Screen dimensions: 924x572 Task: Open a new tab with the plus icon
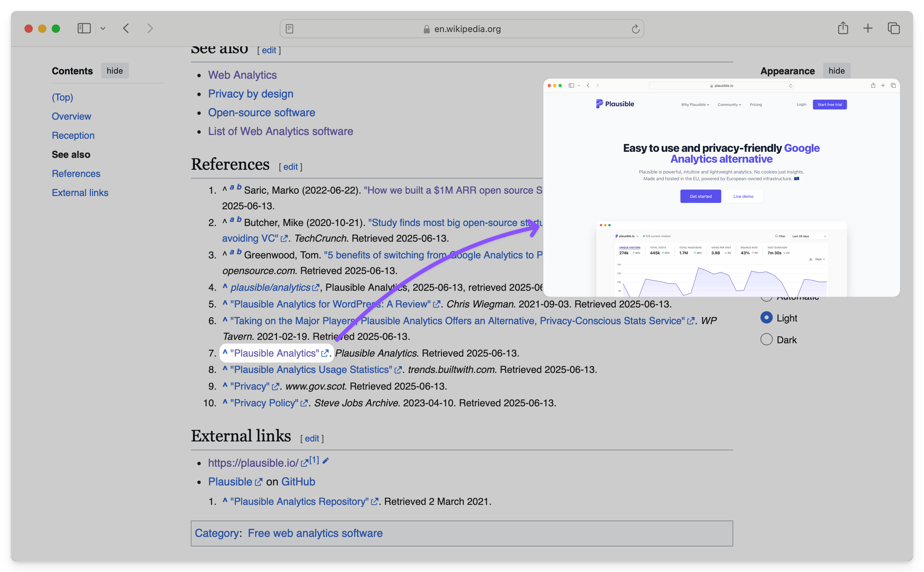868,28
